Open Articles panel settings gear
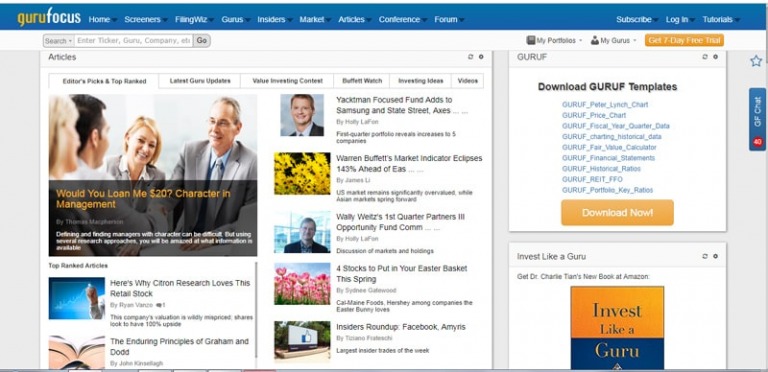This screenshot has width=768, height=372. click(481, 57)
